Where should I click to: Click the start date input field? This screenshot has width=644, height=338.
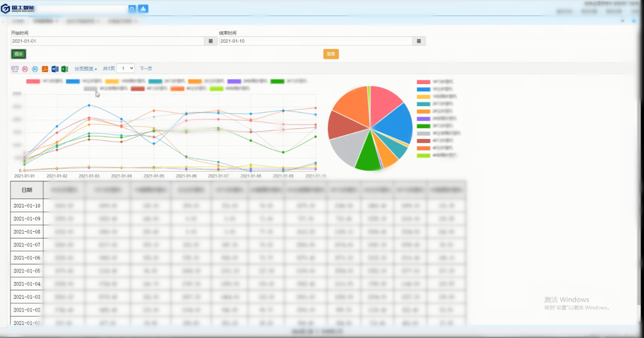click(107, 41)
